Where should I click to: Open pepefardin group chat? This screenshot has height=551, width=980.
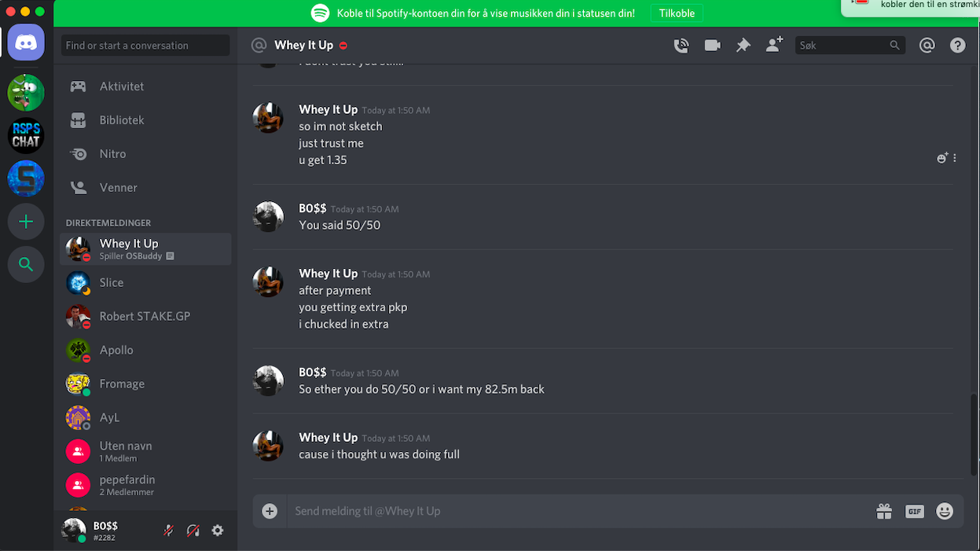pyautogui.click(x=145, y=485)
